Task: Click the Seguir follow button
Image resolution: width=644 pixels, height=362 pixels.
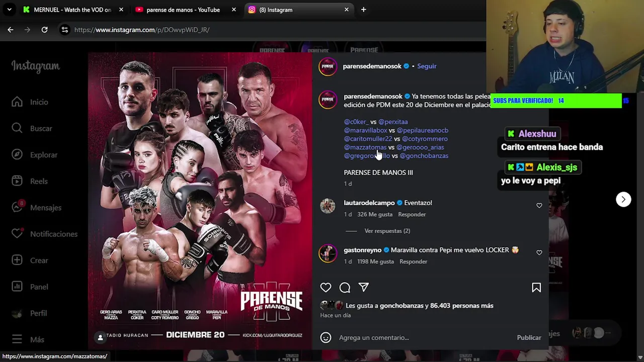Action: [x=427, y=66]
